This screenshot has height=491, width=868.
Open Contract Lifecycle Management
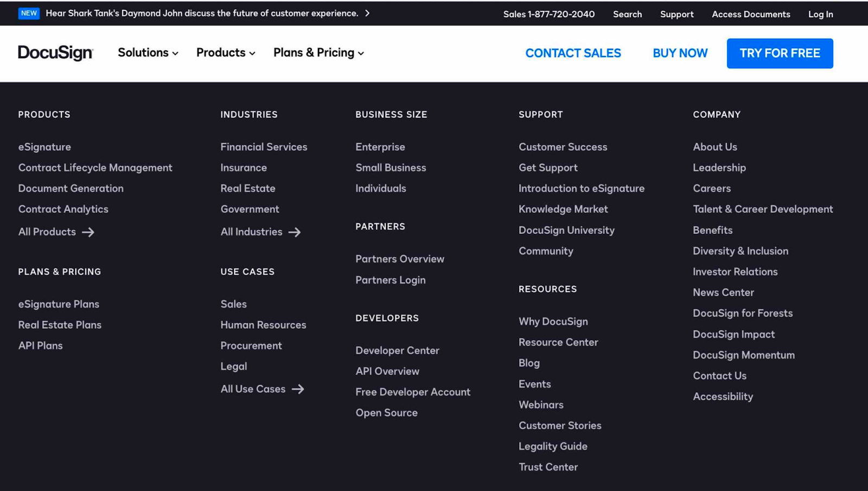pos(95,168)
